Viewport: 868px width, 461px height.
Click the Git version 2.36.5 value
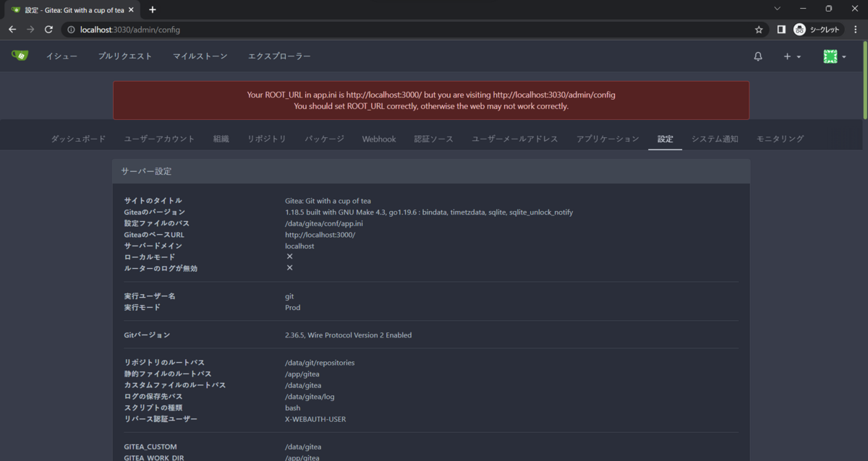click(348, 335)
